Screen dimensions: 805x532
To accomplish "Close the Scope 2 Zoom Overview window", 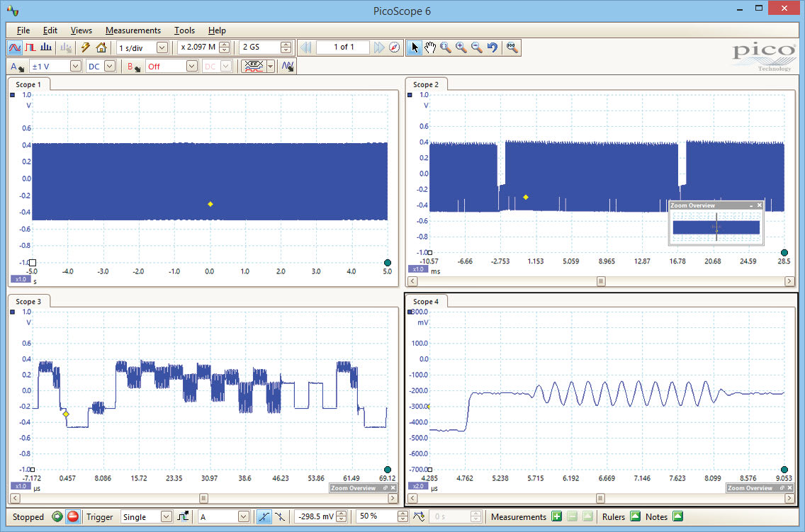I will click(x=760, y=205).
